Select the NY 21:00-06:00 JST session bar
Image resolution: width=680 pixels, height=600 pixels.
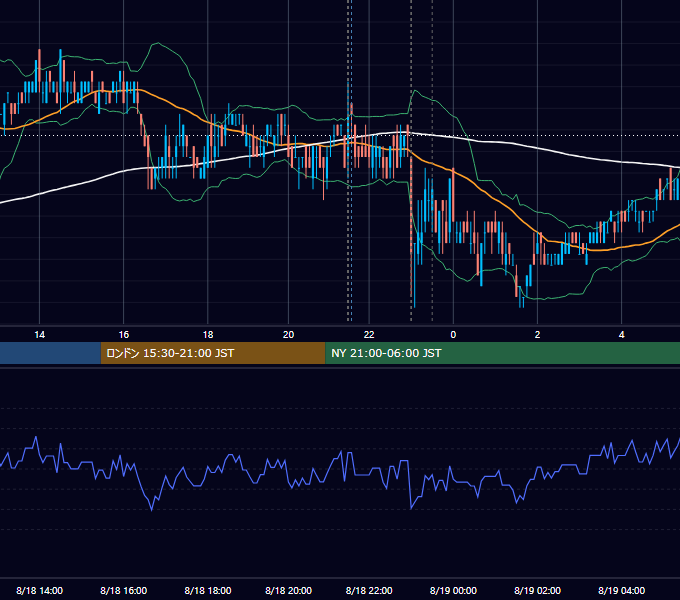pos(503,353)
